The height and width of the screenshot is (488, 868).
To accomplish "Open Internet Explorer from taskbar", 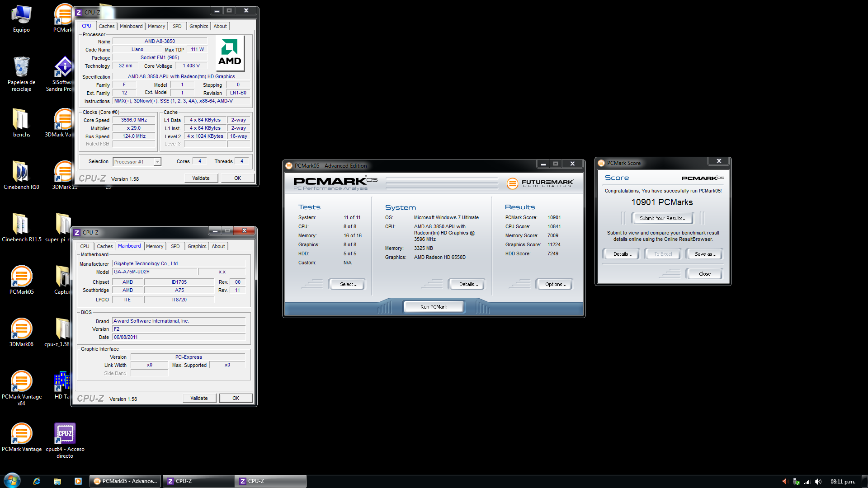I will click(x=37, y=481).
